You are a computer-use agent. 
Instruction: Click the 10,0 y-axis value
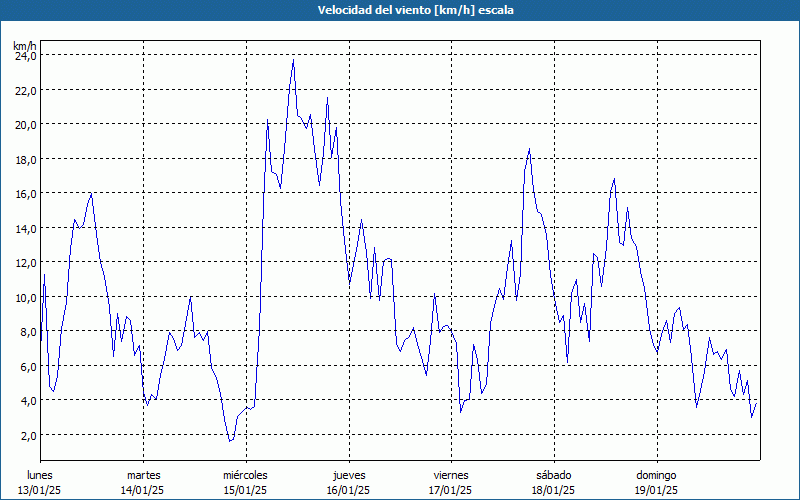pyautogui.click(x=26, y=297)
